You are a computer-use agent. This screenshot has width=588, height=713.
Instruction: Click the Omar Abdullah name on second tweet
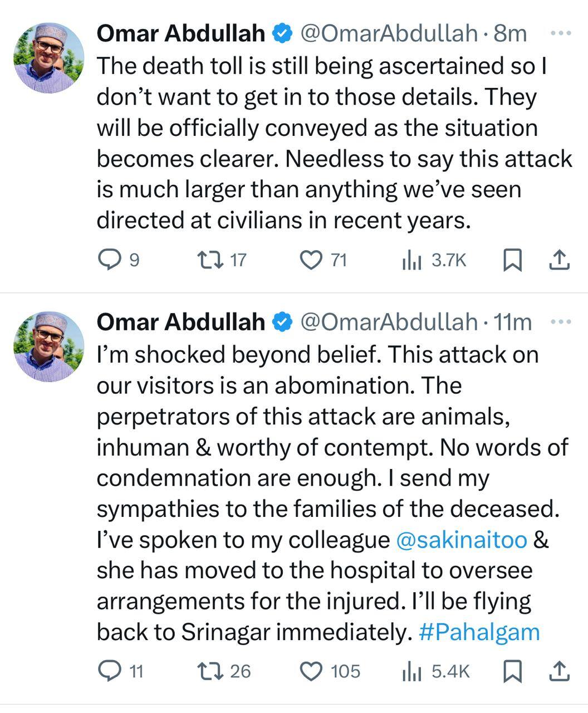click(180, 322)
